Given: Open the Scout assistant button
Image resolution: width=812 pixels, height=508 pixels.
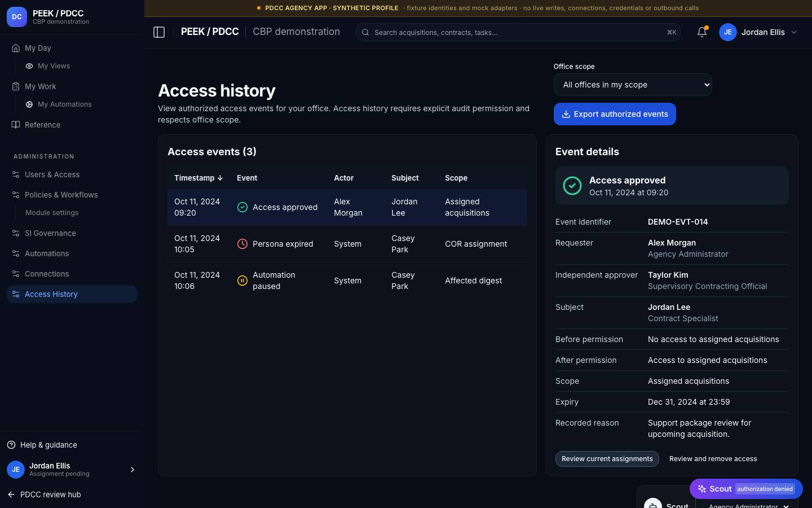Looking at the screenshot, I should click(746, 489).
